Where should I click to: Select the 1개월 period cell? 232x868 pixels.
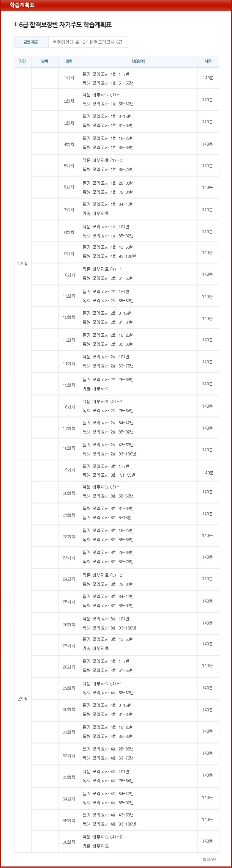point(22,264)
